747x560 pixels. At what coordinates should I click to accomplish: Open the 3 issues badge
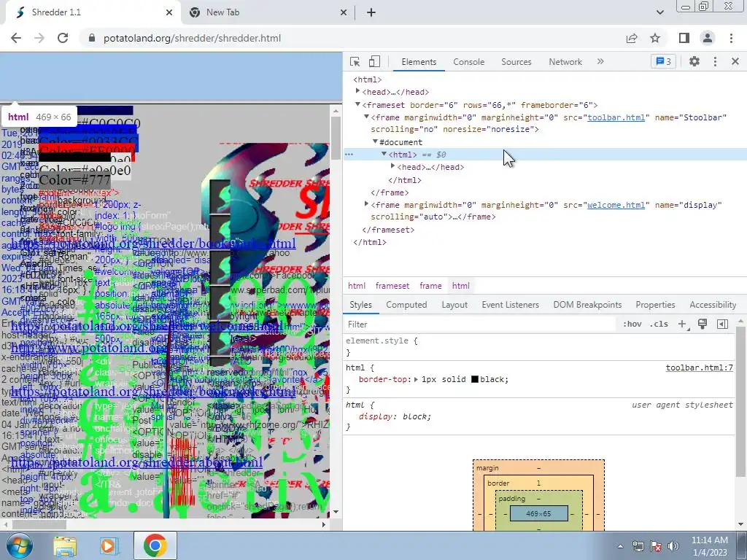663,61
